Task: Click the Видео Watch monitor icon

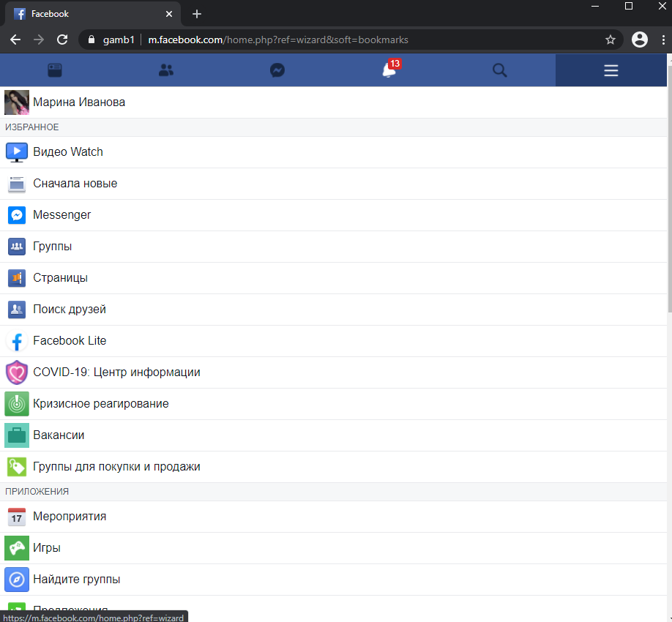Action: click(17, 152)
